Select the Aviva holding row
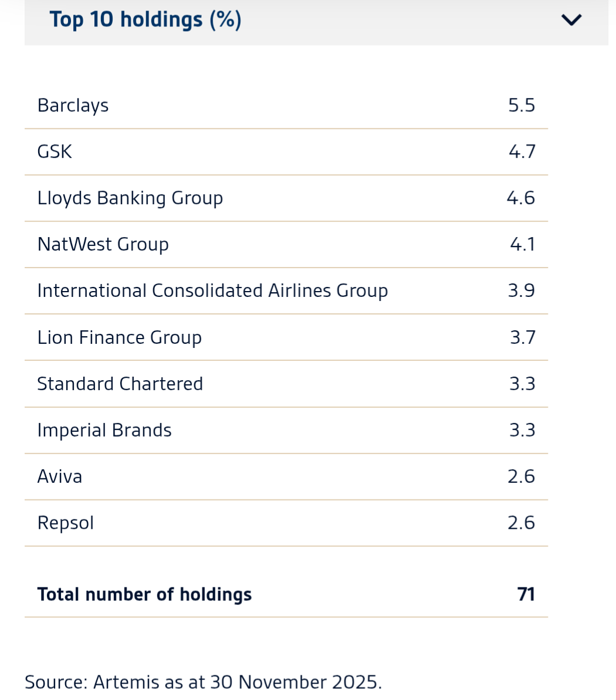Viewport: 616px width, 700px height. pos(286,477)
